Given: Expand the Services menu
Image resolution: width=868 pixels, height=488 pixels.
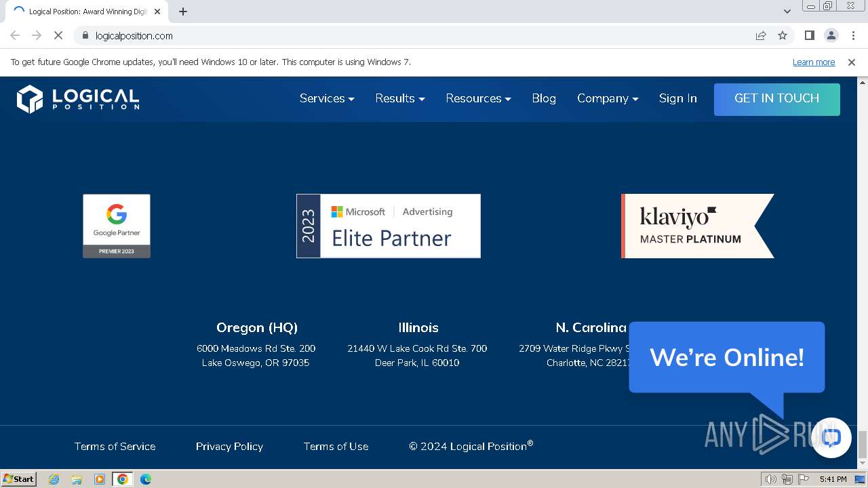Looking at the screenshot, I should click(327, 98).
